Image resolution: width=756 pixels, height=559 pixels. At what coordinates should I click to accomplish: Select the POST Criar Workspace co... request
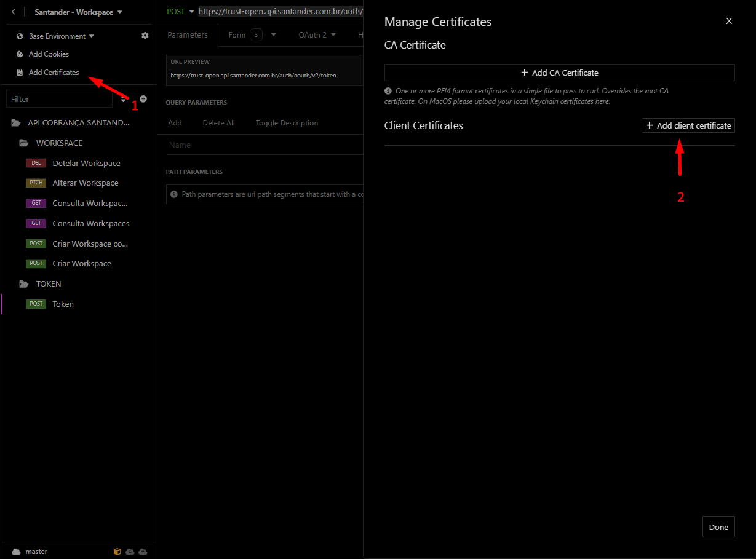click(x=78, y=244)
